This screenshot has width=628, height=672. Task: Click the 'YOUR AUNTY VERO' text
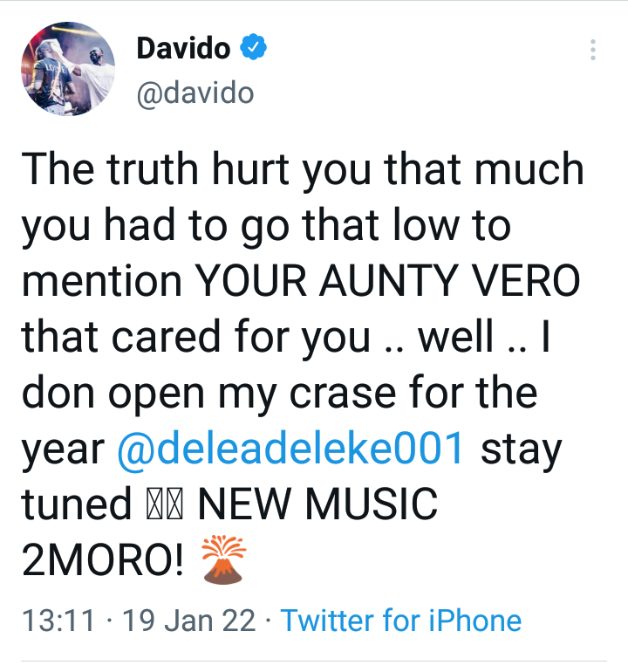click(x=387, y=281)
